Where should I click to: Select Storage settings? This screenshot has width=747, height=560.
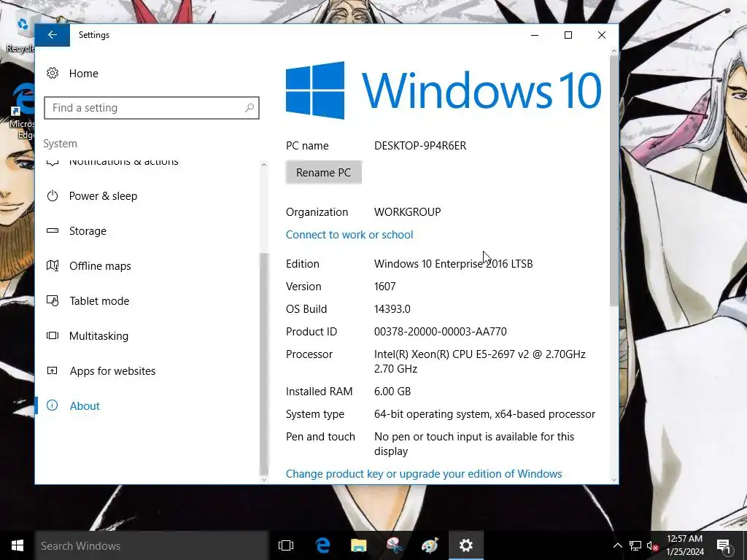click(x=88, y=231)
